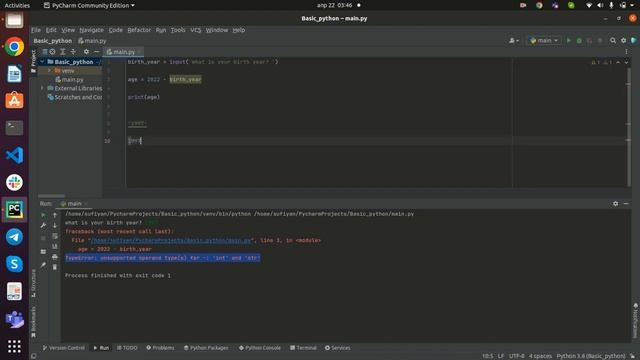Image resolution: width=640 pixels, height=360 pixels.
Task: Open the user account dropdown
Action: pyautogui.click(x=513, y=40)
